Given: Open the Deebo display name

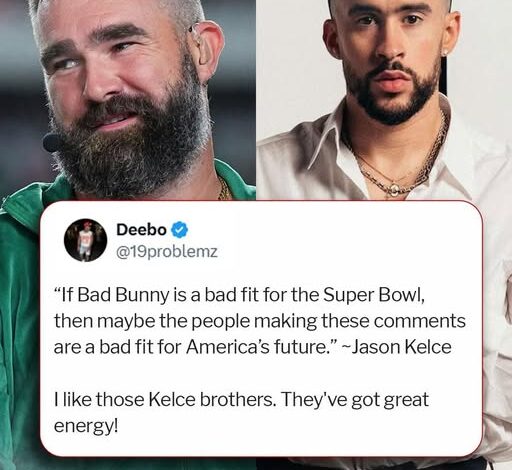Looking at the screenshot, I should (141, 229).
